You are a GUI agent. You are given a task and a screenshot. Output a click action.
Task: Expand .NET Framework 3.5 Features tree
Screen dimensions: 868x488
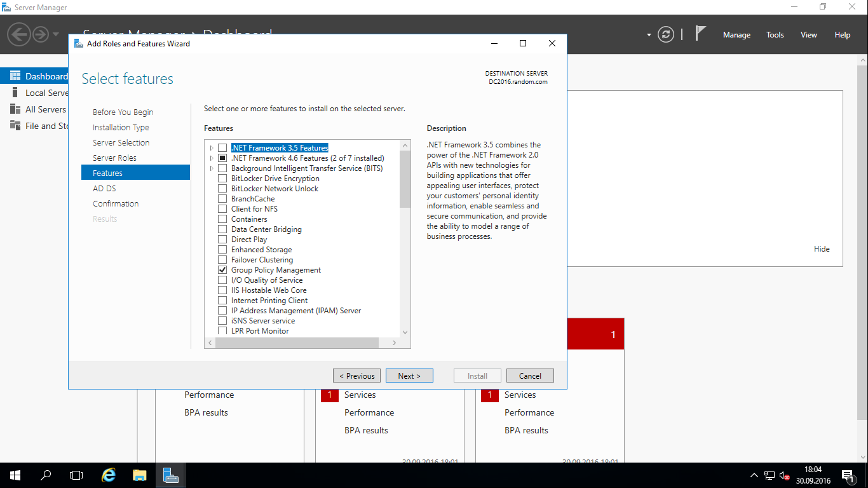(x=212, y=148)
